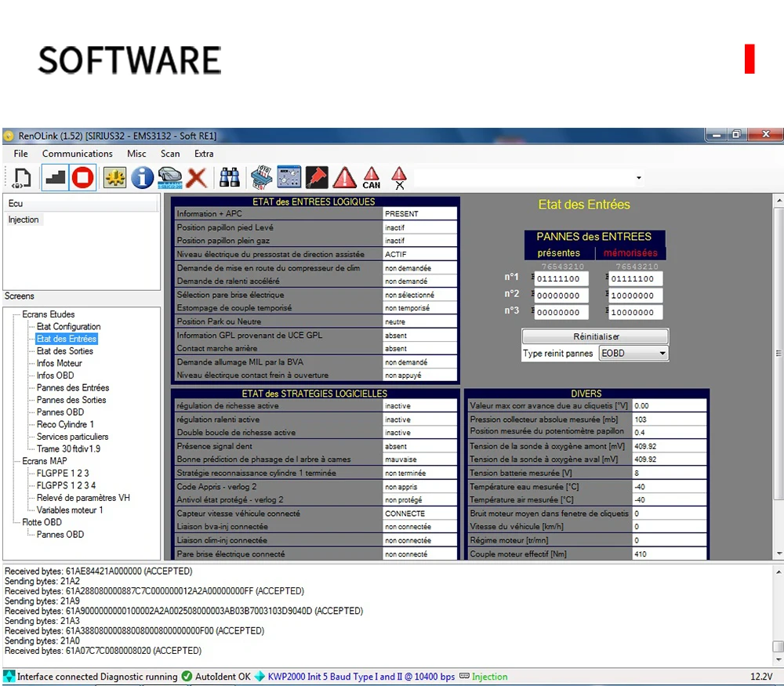This screenshot has width=784, height=686.
Task: Click the Interface connected status icon
Action: 9,676
